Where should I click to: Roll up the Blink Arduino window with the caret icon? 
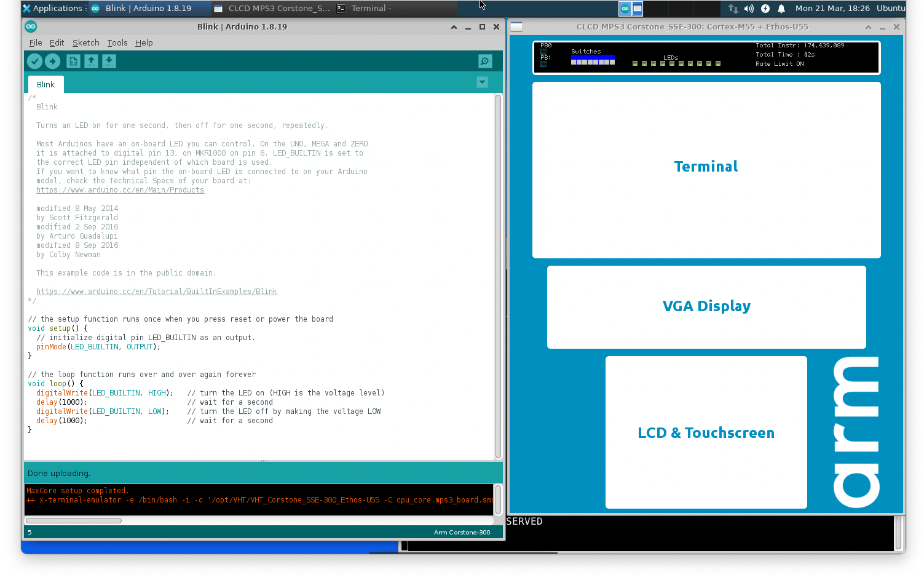pos(454,27)
